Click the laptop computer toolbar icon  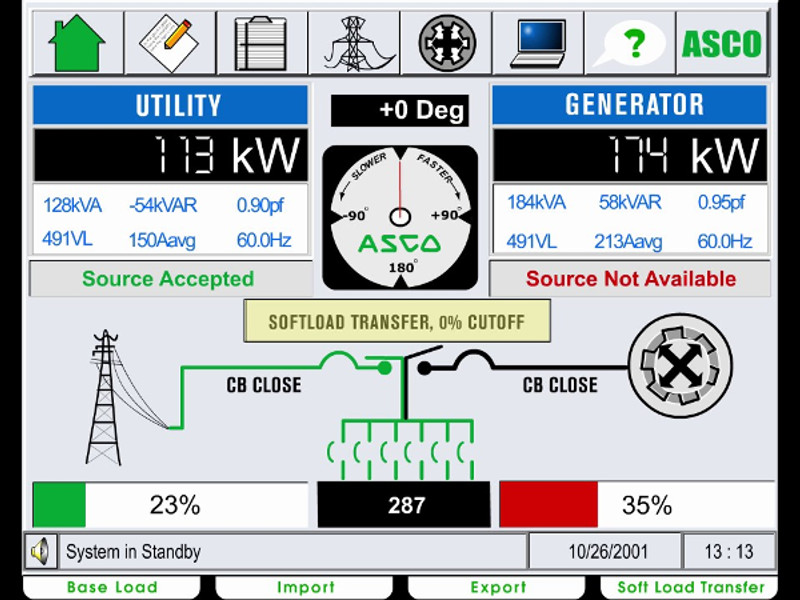tap(538, 43)
